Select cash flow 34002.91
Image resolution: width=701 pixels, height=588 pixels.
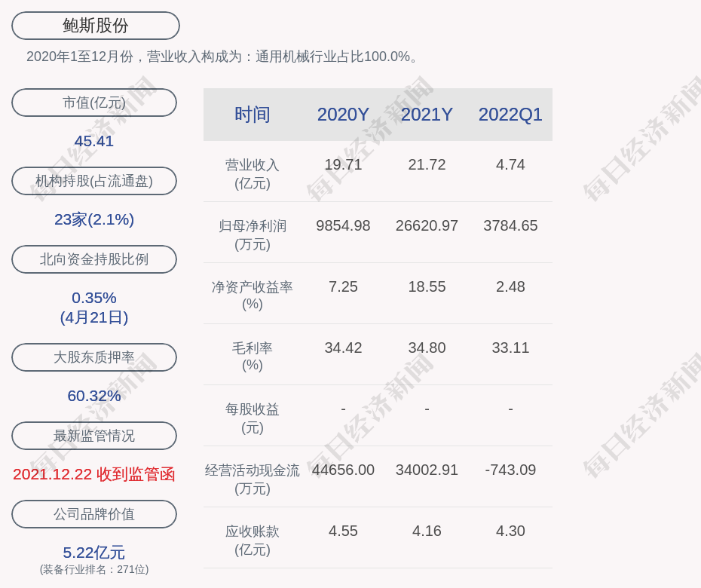coord(427,470)
